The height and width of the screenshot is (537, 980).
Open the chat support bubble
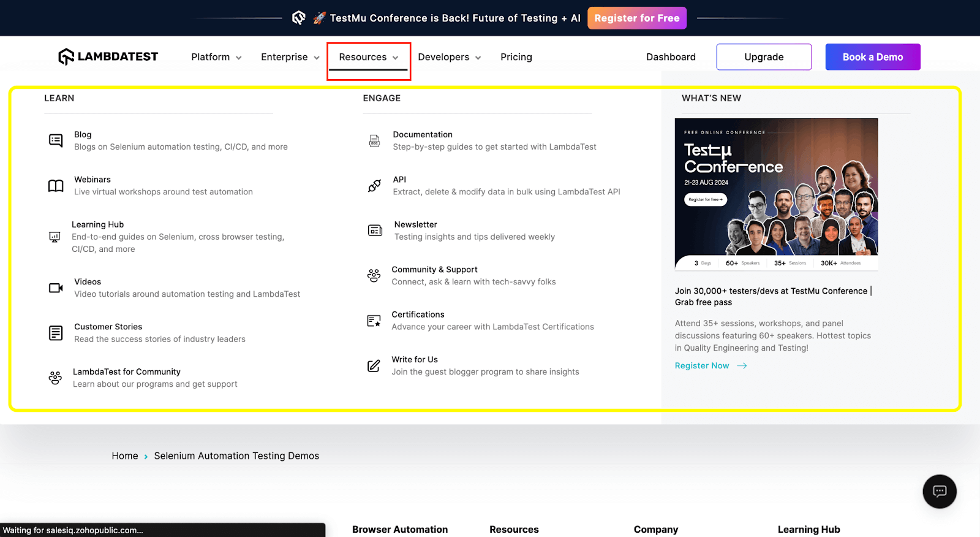940,491
